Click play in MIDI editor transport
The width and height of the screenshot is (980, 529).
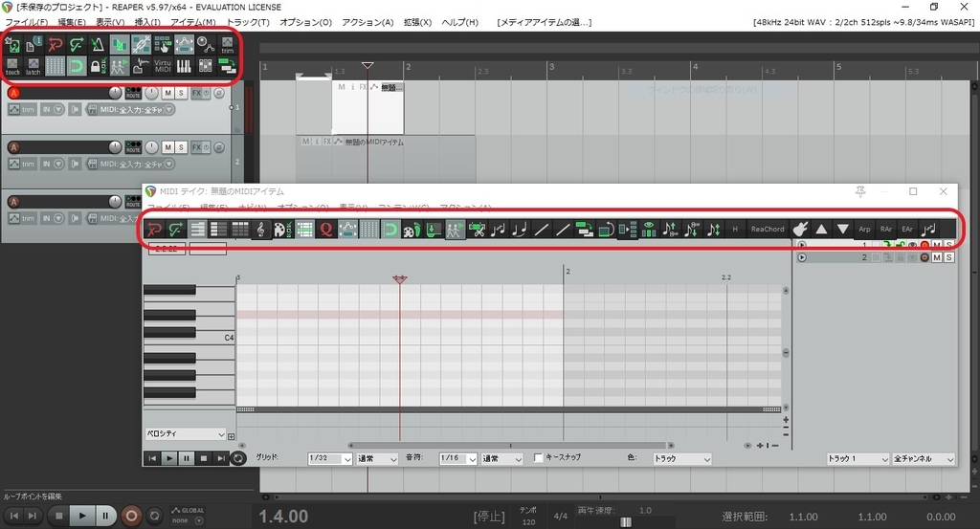168,458
